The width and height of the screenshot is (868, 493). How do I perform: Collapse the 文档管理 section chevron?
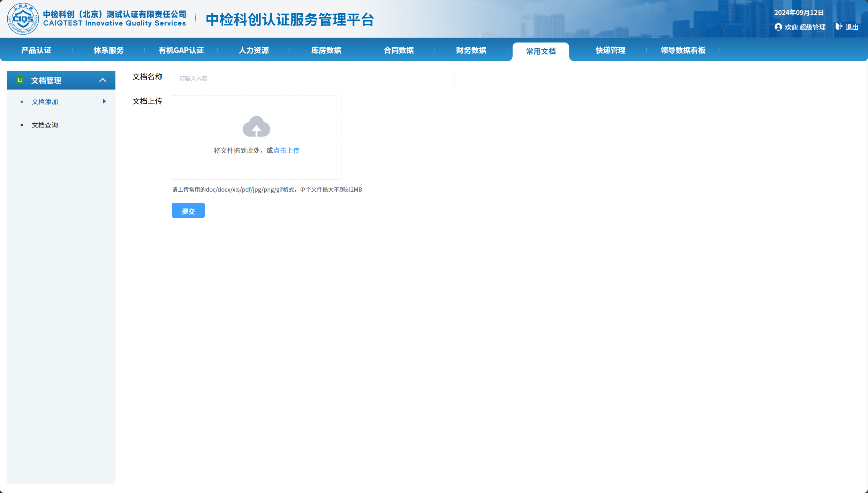coord(103,80)
